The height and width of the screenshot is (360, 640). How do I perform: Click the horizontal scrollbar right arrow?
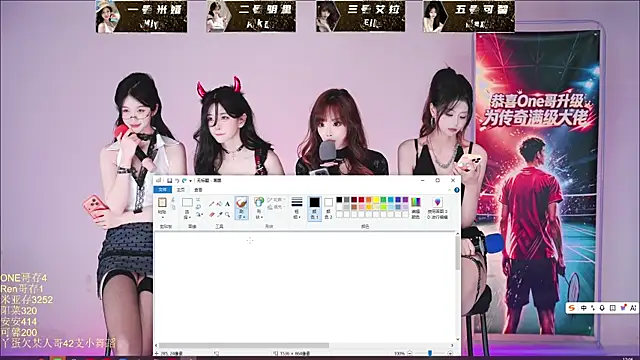coord(452,345)
